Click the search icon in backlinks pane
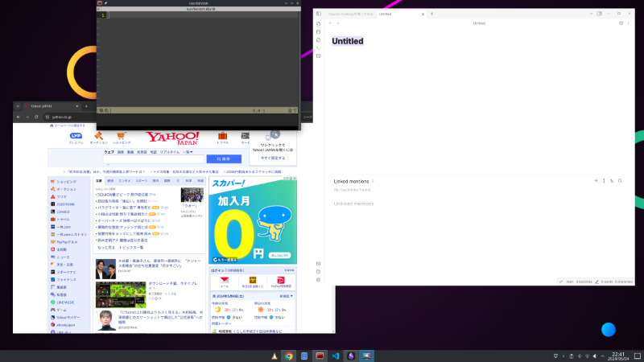Viewport: 644px width, 362px height. pos(620,181)
